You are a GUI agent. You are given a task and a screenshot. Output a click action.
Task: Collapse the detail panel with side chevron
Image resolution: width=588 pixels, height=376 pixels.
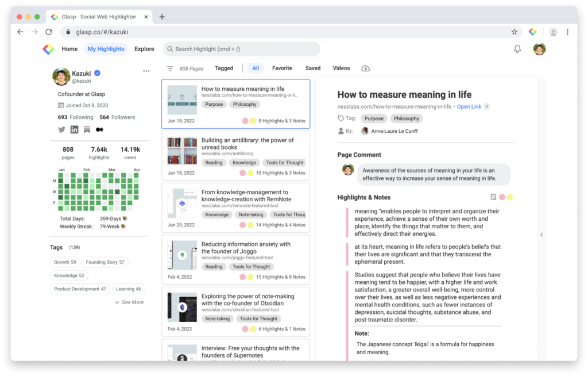(541, 235)
